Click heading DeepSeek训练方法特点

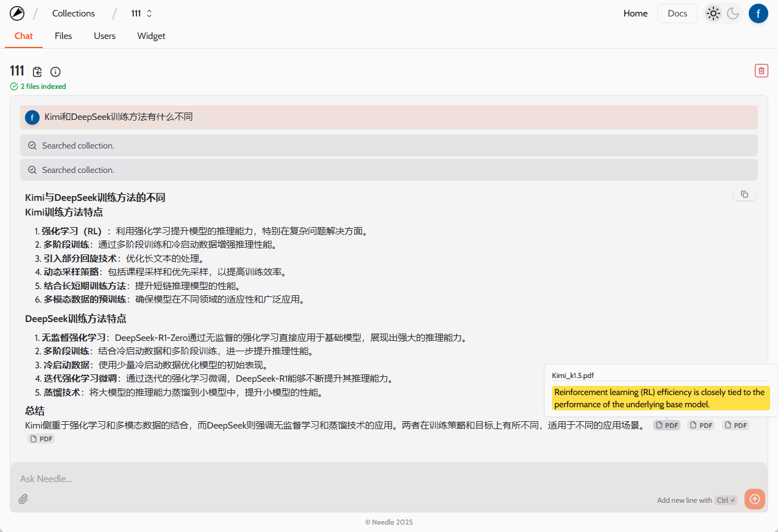coord(76,319)
